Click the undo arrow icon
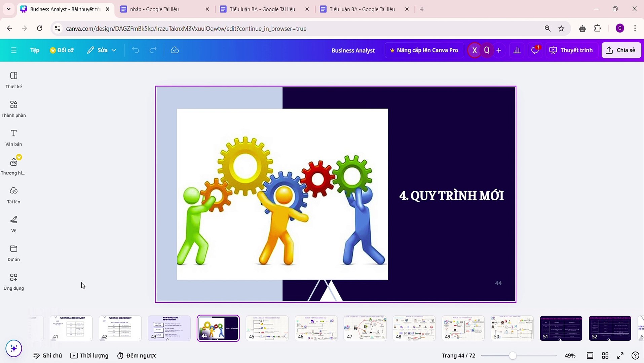The width and height of the screenshot is (644, 363). (x=135, y=50)
